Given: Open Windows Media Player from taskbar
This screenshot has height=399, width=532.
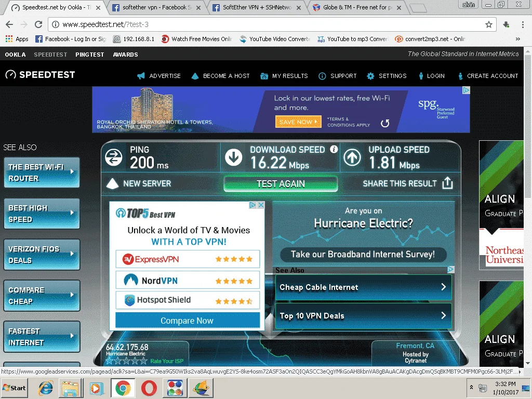Looking at the screenshot, I should click(96, 388).
